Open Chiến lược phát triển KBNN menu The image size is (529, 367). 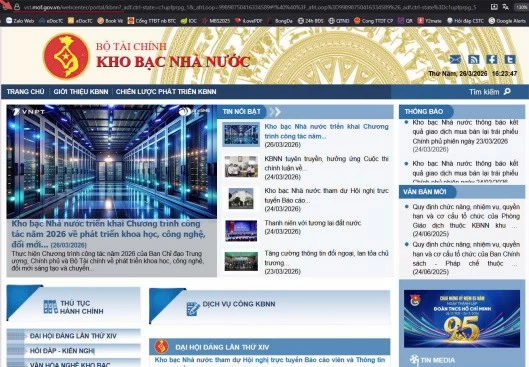pyautogui.click(x=166, y=92)
